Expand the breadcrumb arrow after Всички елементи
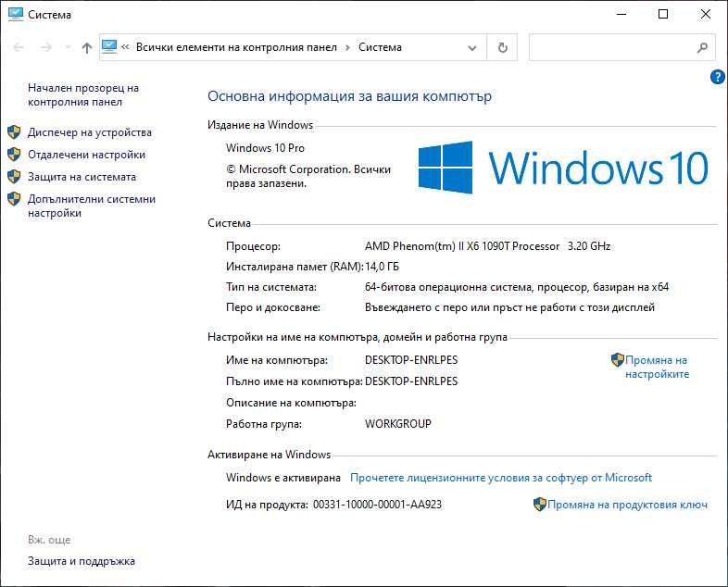The width and height of the screenshot is (728, 587). click(x=347, y=48)
